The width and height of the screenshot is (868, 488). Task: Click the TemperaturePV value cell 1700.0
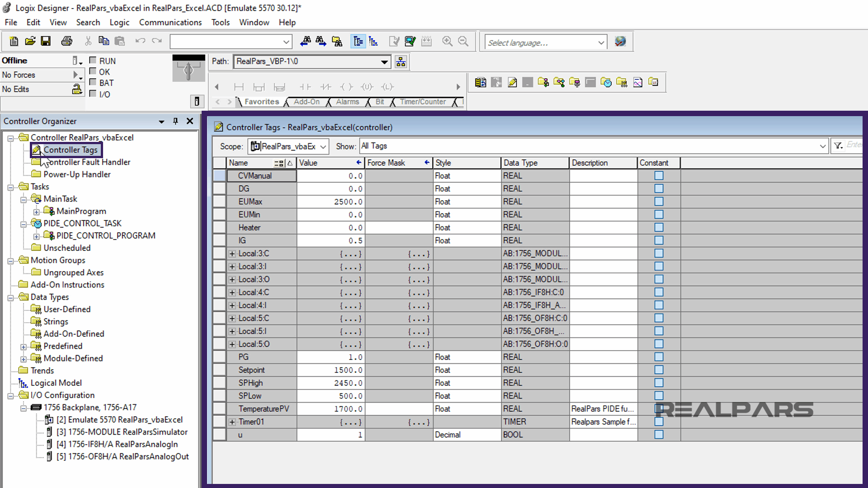click(x=330, y=409)
